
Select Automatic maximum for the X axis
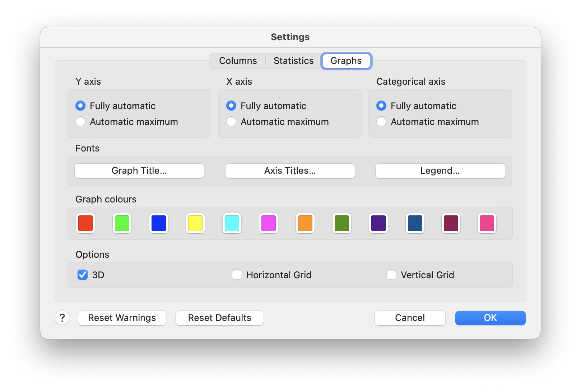pyautogui.click(x=231, y=122)
